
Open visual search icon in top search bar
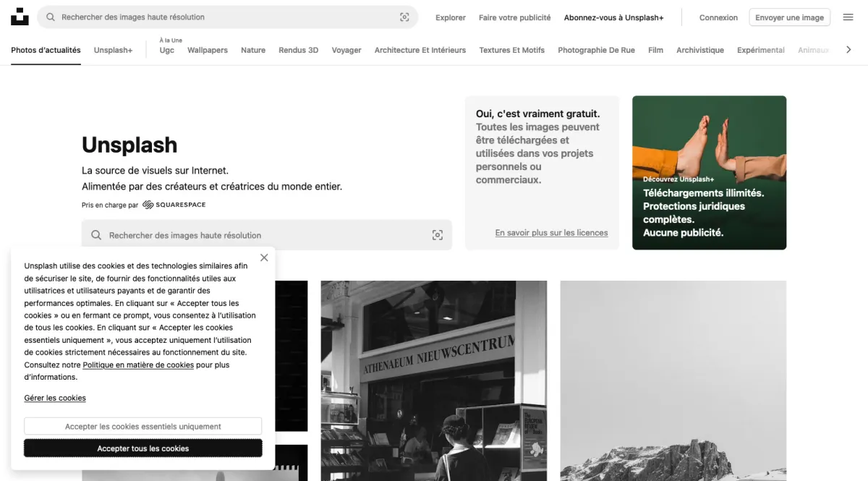(x=404, y=17)
